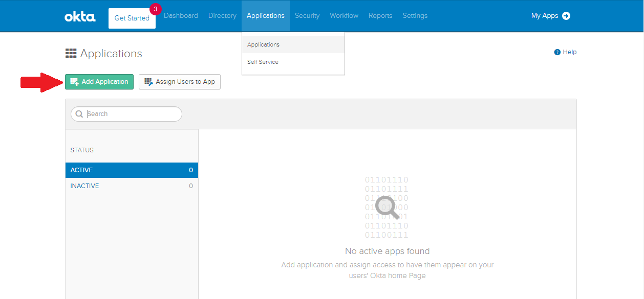Go to the Dashboard menu
The image size is (644, 299).
pyautogui.click(x=181, y=16)
